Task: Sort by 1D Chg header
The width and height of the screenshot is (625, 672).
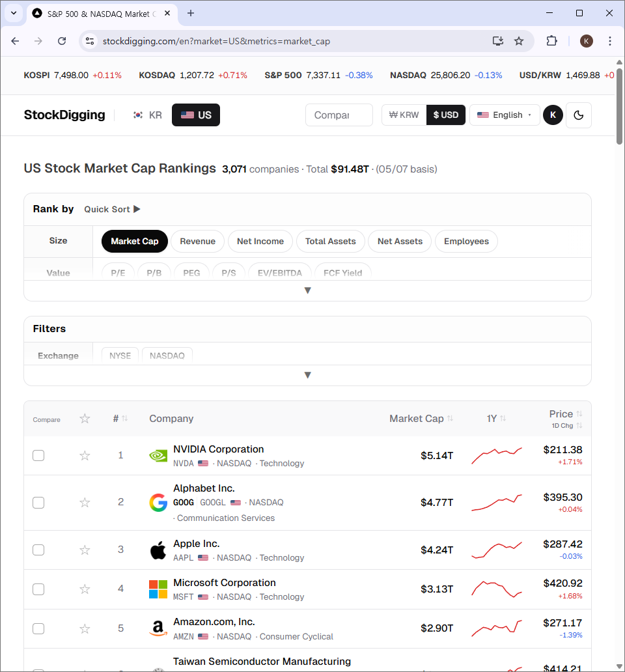Action: pyautogui.click(x=567, y=426)
